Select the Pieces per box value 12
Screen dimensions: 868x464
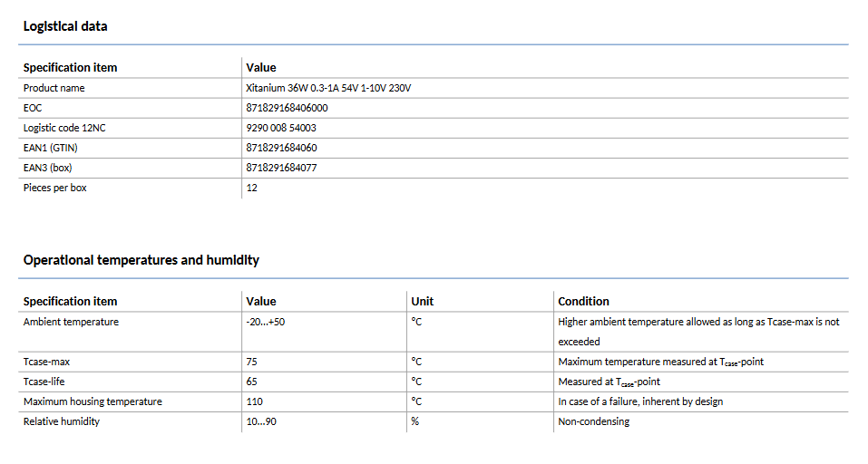(252, 188)
